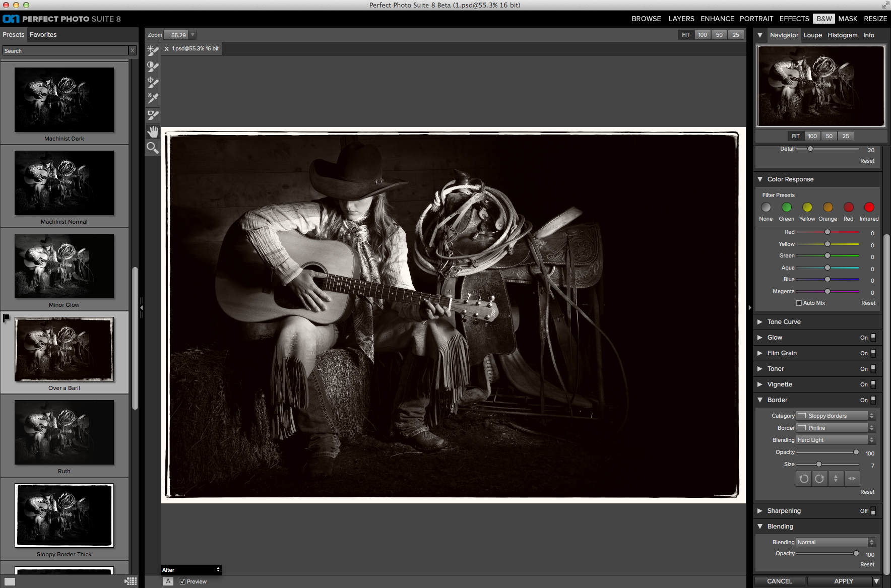Image resolution: width=891 pixels, height=588 pixels.
Task: Turn on the Sharpening effect
Action: [873, 511]
